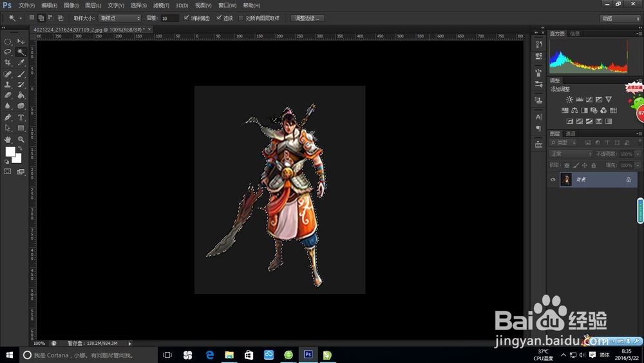Select the Horizontal Type tool
Screen dimensions: 644x363
(x=21, y=117)
